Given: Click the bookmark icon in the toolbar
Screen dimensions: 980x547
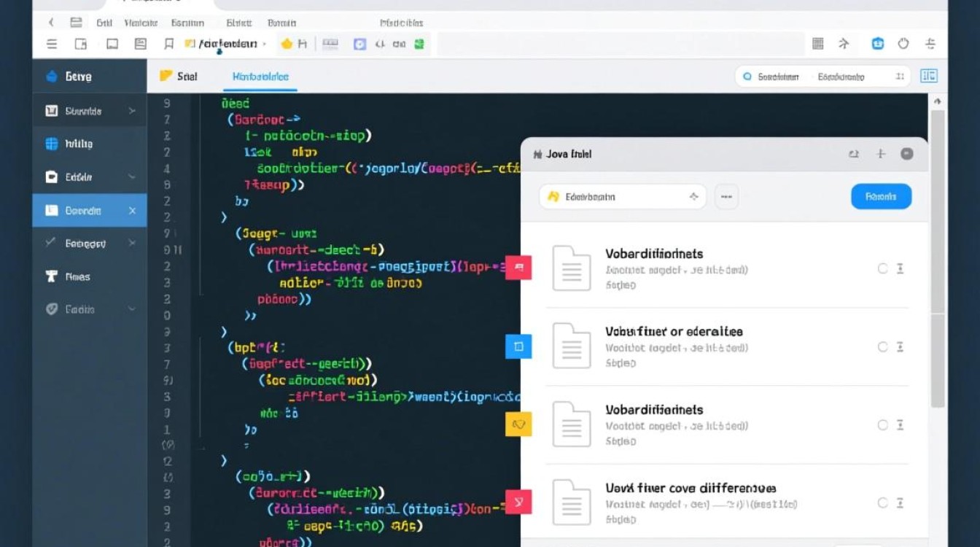Looking at the screenshot, I should 168,44.
